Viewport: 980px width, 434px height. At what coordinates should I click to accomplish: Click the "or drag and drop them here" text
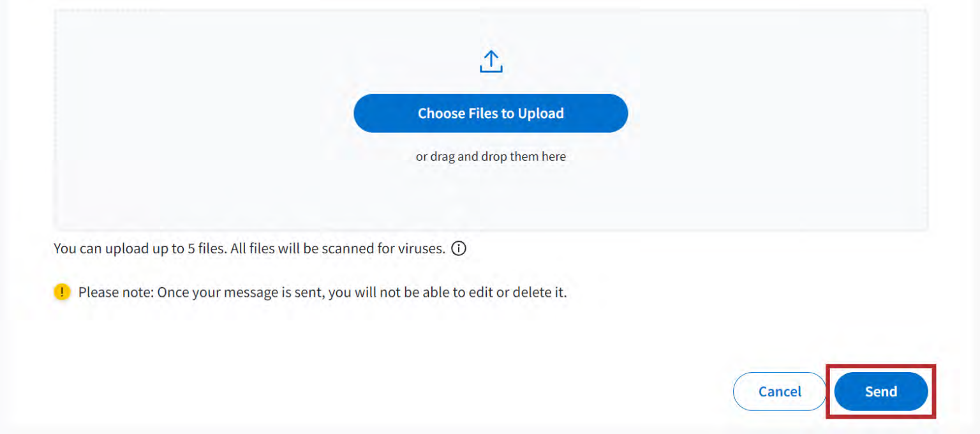click(491, 156)
